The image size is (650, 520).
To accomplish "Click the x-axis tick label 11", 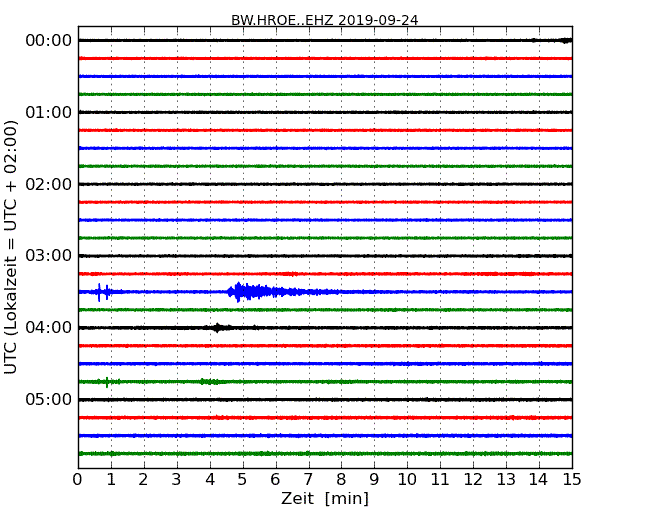I will 440,480.
